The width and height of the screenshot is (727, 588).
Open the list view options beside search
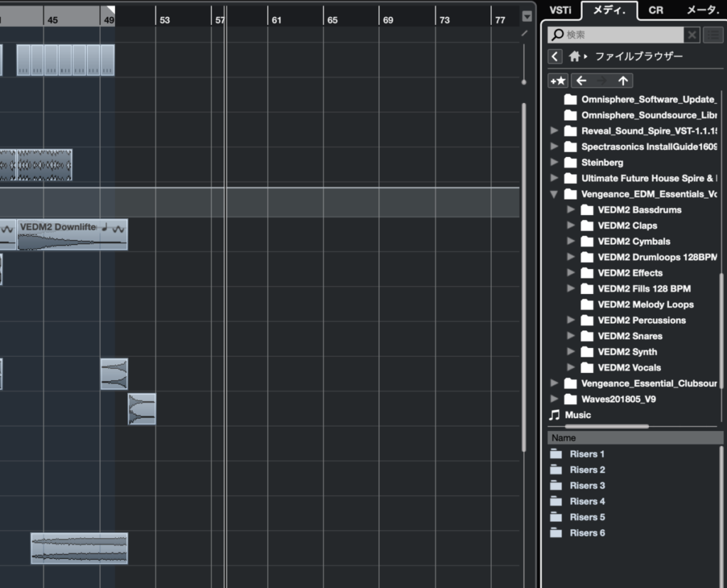coord(713,35)
